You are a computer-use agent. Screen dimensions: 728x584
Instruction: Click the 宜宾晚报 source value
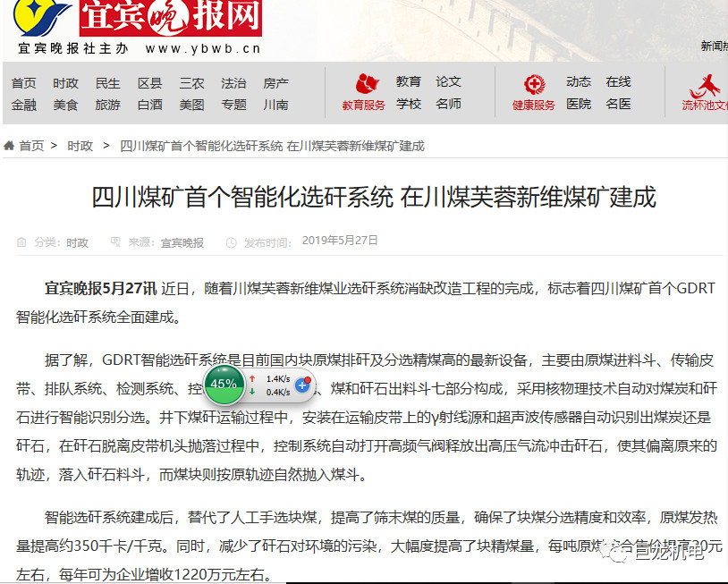(182, 242)
